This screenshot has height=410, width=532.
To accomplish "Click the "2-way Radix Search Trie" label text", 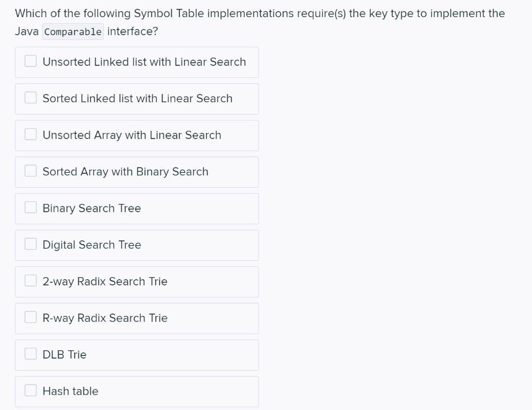I will (105, 281).
